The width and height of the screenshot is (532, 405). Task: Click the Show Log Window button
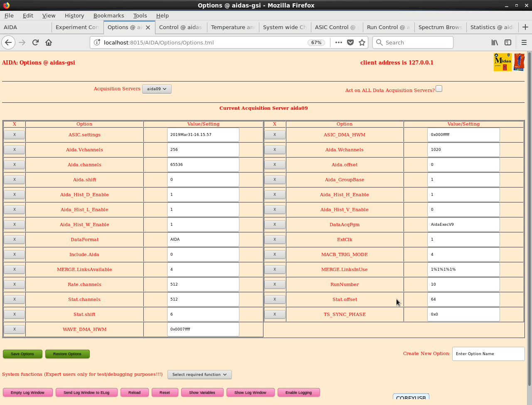coord(250,393)
